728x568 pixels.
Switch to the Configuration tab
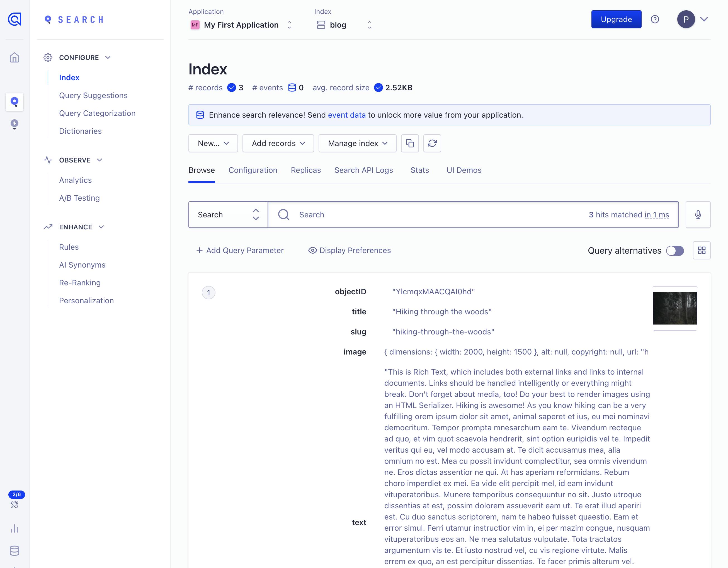click(253, 170)
